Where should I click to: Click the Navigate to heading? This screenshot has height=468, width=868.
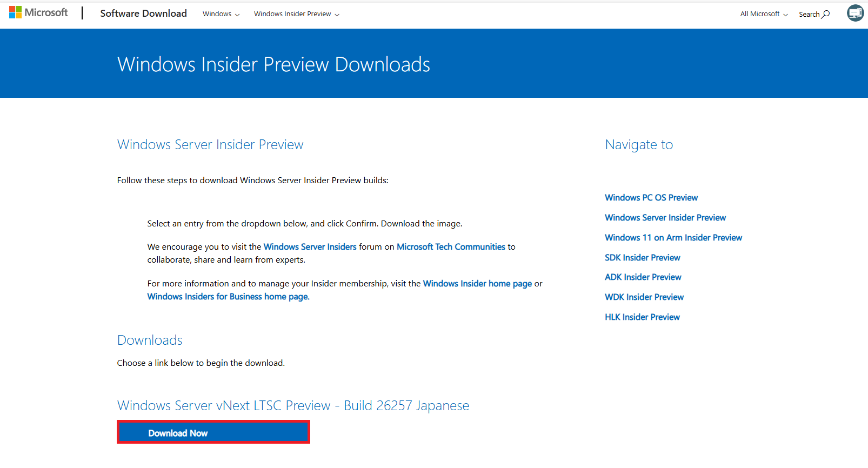[x=639, y=144]
